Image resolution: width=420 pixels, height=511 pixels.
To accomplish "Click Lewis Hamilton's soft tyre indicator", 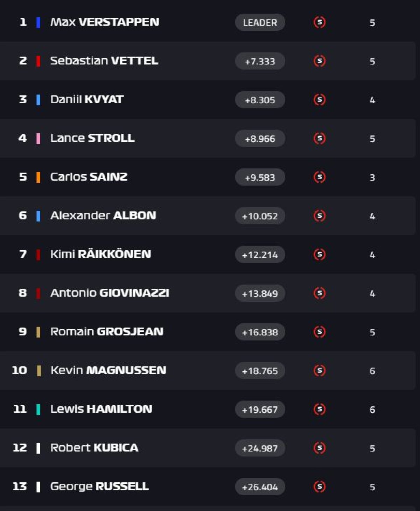I will click(320, 409).
